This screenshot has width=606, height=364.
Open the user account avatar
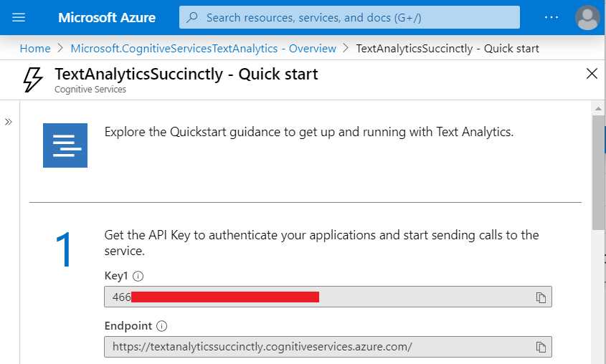coord(587,17)
